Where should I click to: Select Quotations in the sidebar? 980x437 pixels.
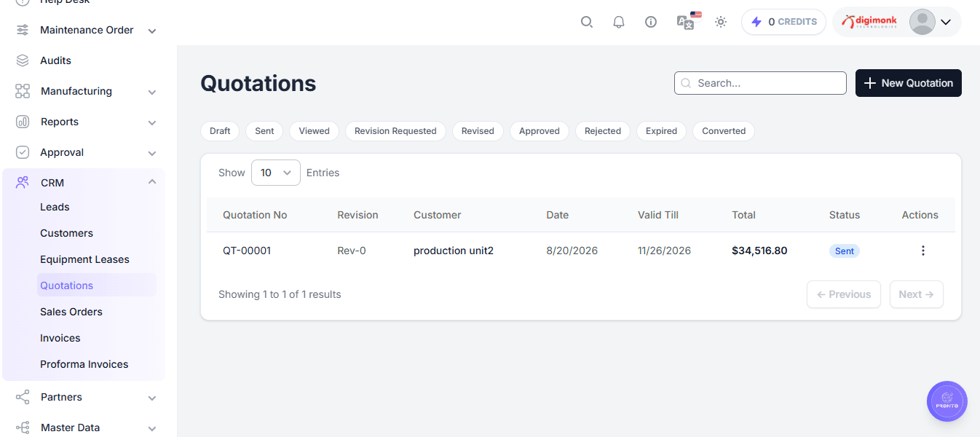click(97, 285)
